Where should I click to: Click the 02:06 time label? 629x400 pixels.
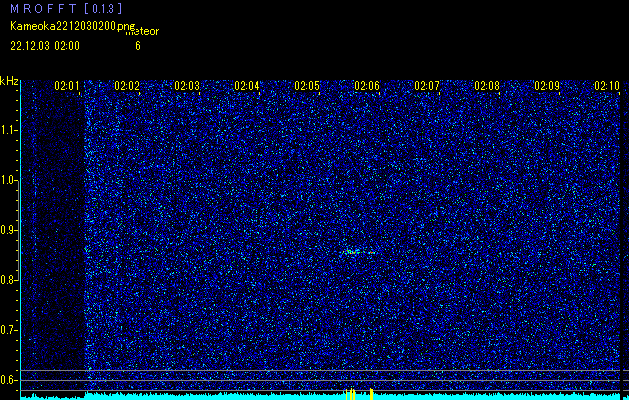coord(367,86)
